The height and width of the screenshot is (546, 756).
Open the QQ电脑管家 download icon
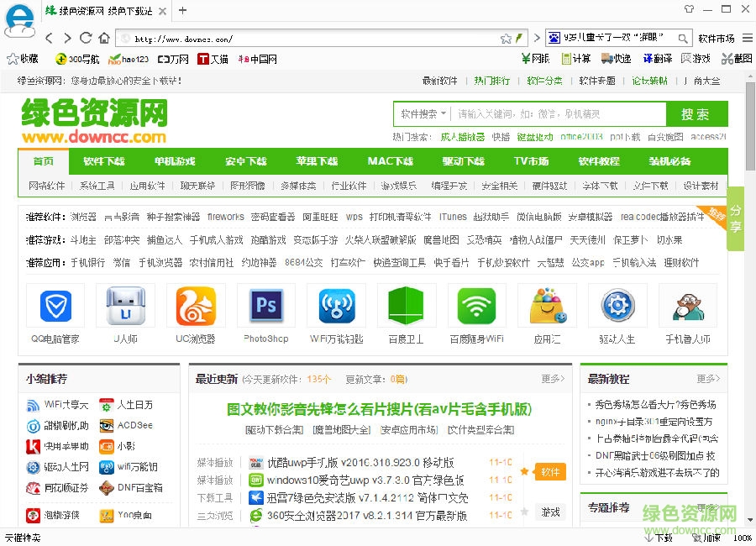(x=55, y=307)
